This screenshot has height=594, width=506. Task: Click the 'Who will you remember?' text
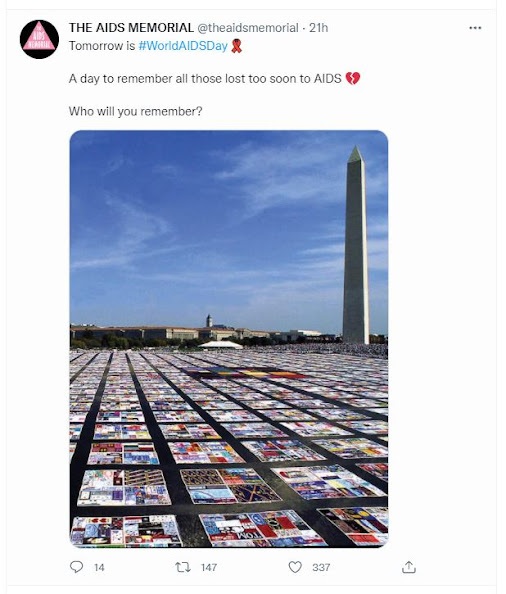click(x=136, y=111)
